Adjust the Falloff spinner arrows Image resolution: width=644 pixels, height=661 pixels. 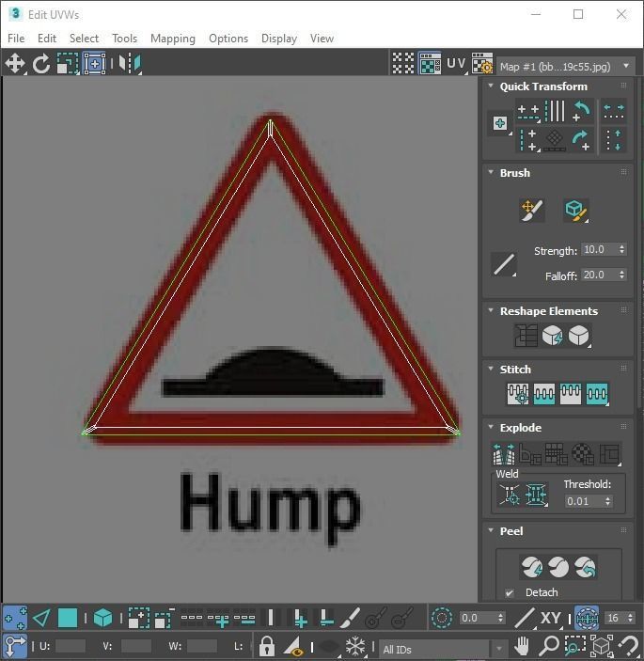[x=622, y=275]
